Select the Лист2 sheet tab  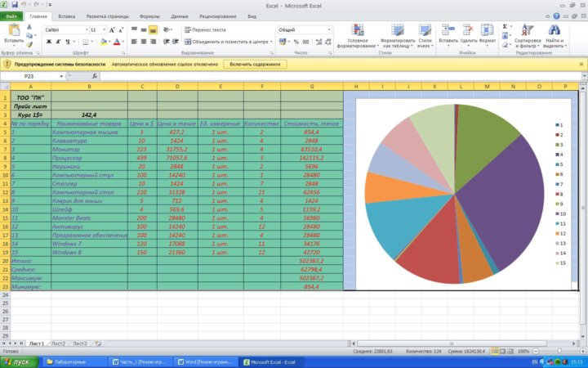click(x=58, y=343)
